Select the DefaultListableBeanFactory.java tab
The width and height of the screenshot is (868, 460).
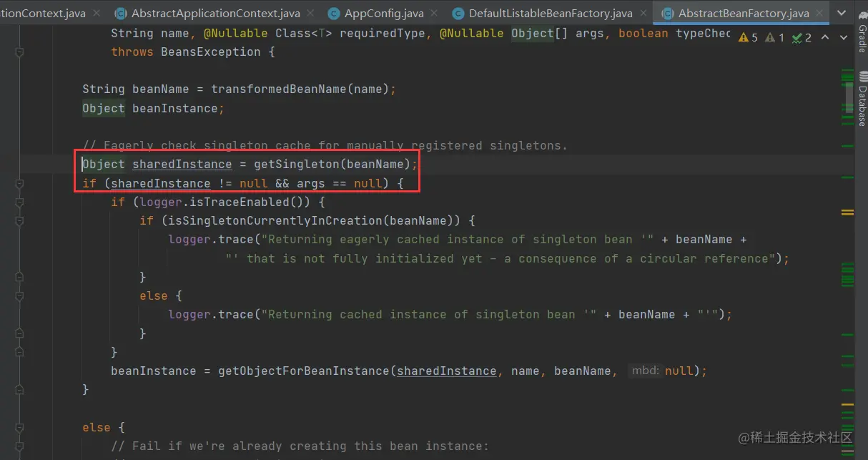(551, 14)
